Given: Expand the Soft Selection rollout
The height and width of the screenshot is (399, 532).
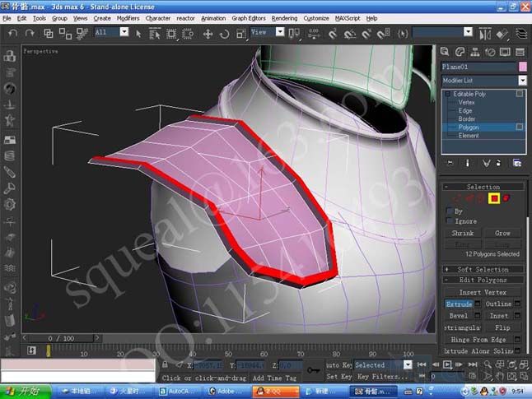Looking at the screenshot, I should 483,270.
